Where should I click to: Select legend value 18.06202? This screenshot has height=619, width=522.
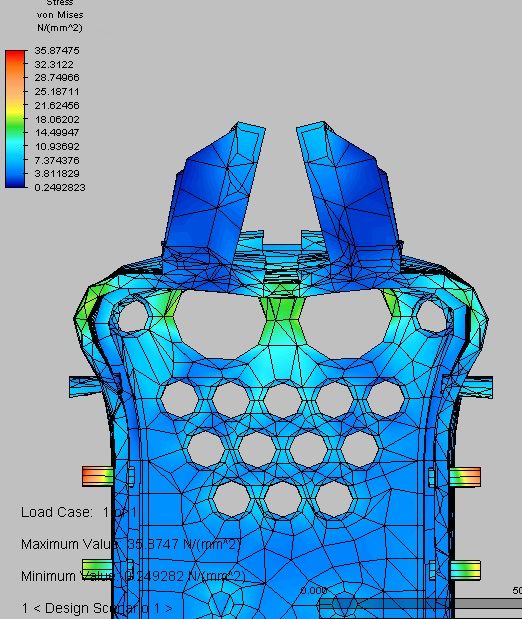pos(57,119)
